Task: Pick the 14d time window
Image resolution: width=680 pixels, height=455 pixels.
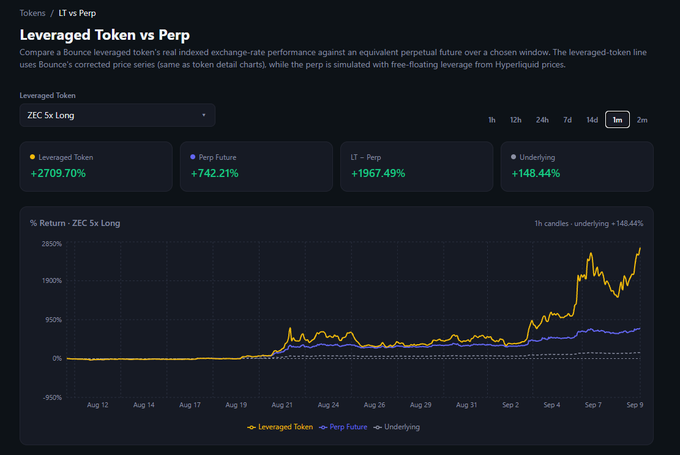Action: click(x=592, y=120)
